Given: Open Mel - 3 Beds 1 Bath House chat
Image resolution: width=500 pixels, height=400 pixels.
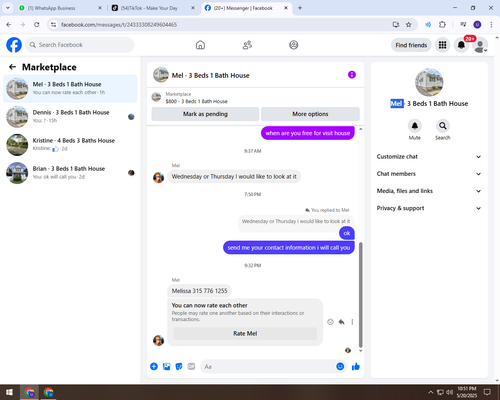Looking at the screenshot, I should point(70,89).
